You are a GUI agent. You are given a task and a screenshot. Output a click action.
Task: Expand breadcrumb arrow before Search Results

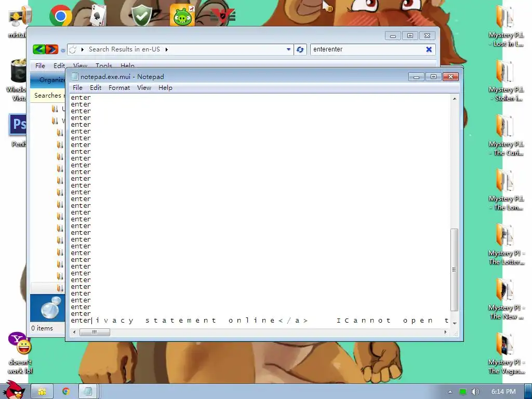(83, 49)
